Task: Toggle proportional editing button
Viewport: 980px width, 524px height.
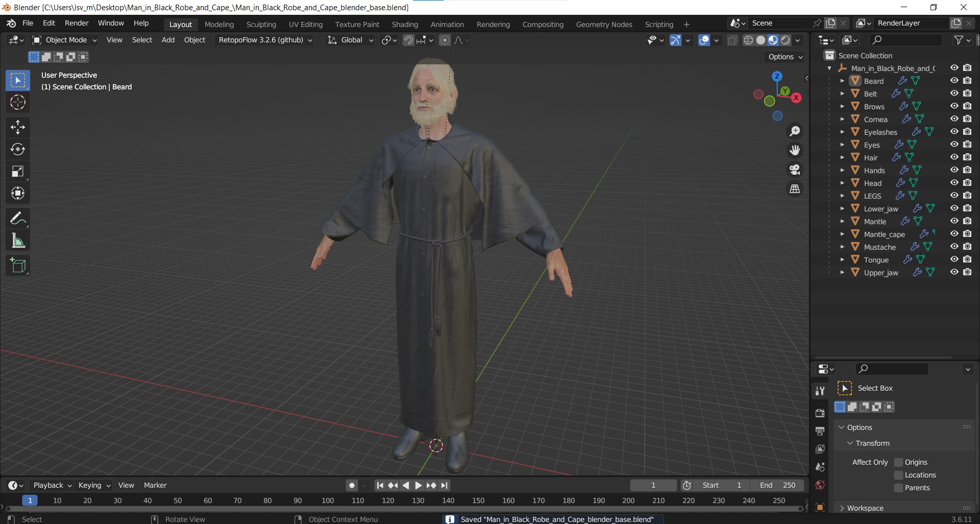Action: pyautogui.click(x=445, y=40)
